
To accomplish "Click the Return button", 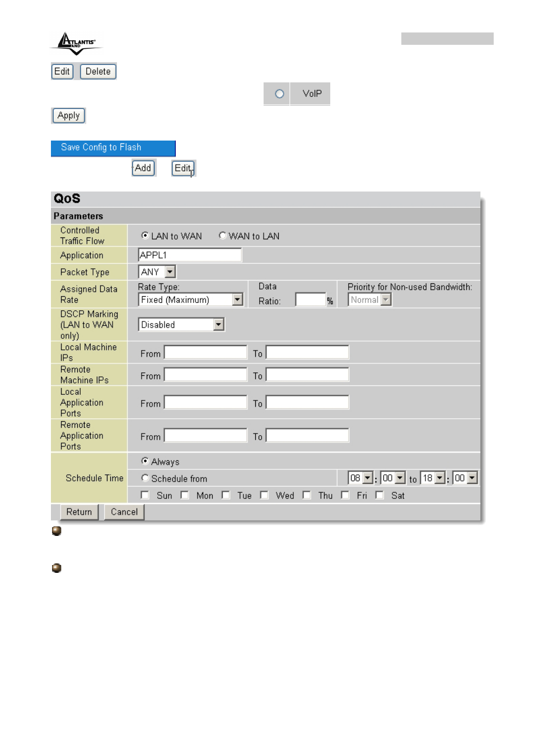I will [79, 512].
